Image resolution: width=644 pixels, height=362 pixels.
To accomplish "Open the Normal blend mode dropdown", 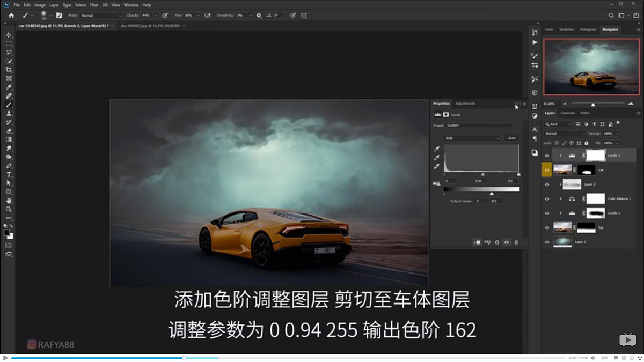I will (x=563, y=134).
